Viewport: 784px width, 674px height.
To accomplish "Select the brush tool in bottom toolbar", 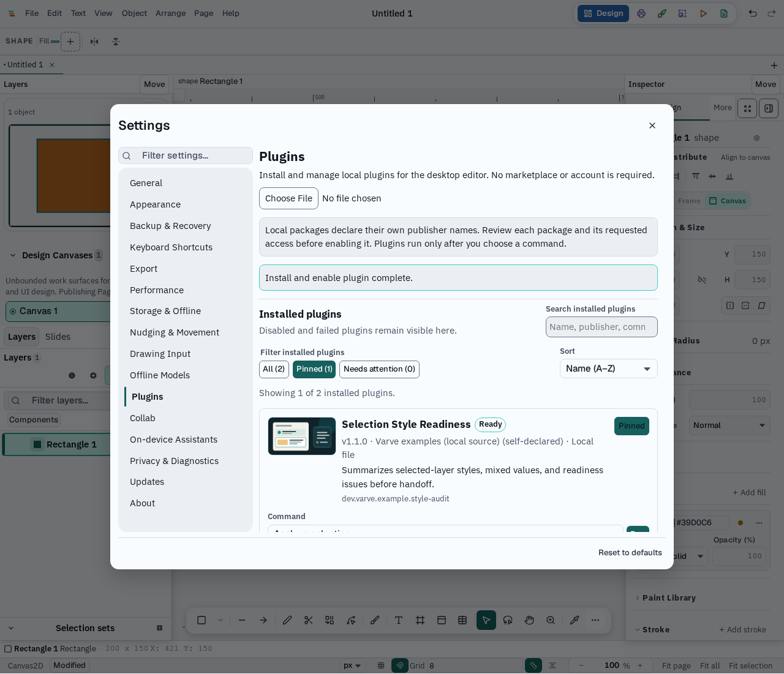I will point(375,620).
